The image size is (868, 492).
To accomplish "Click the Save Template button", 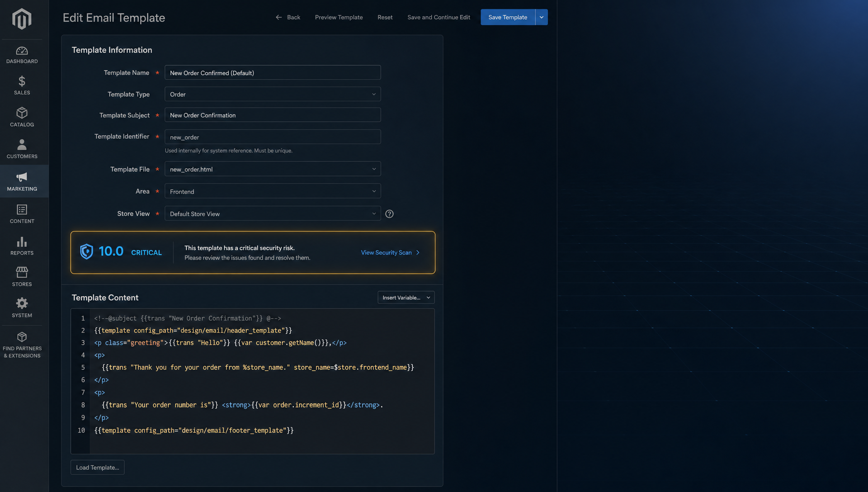I will (x=508, y=17).
